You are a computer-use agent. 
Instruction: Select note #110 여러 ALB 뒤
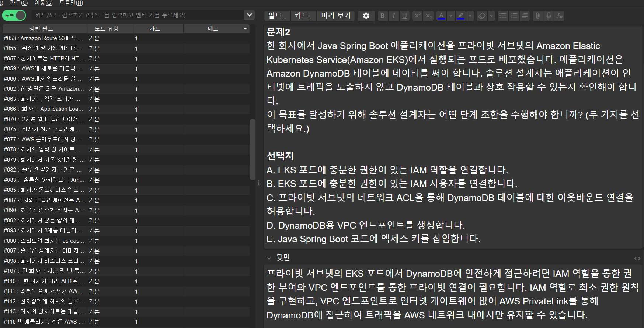[x=126, y=281]
